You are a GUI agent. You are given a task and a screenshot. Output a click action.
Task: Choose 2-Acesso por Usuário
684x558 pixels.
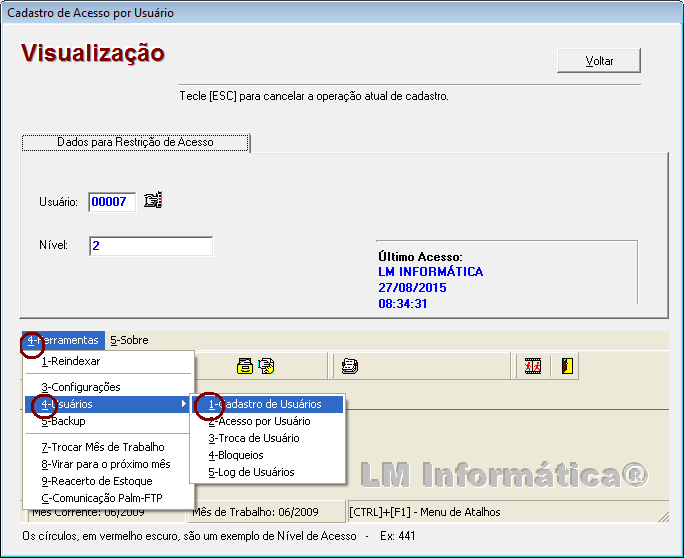(259, 421)
